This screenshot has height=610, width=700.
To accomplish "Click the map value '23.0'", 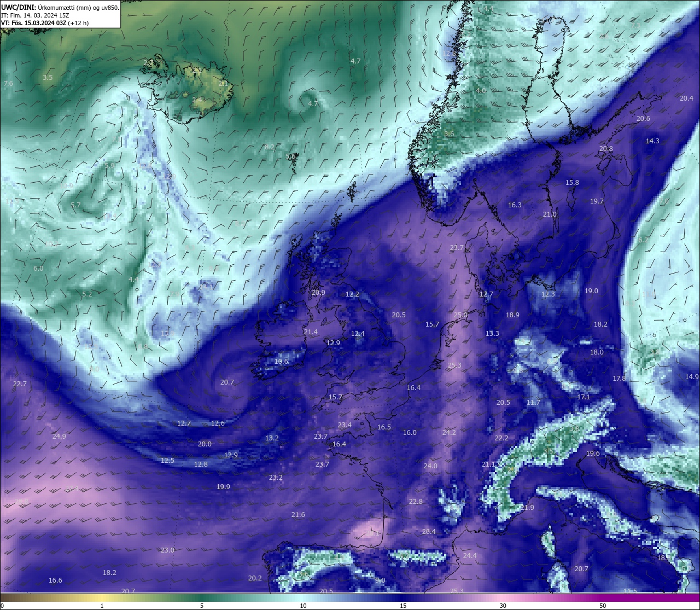I will coord(167,550).
